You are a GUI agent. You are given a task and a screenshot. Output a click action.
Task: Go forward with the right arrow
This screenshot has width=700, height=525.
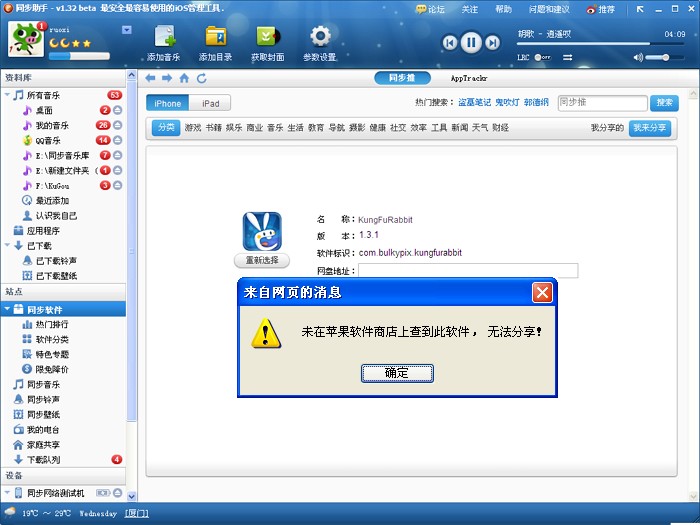[x=167, y=78]
